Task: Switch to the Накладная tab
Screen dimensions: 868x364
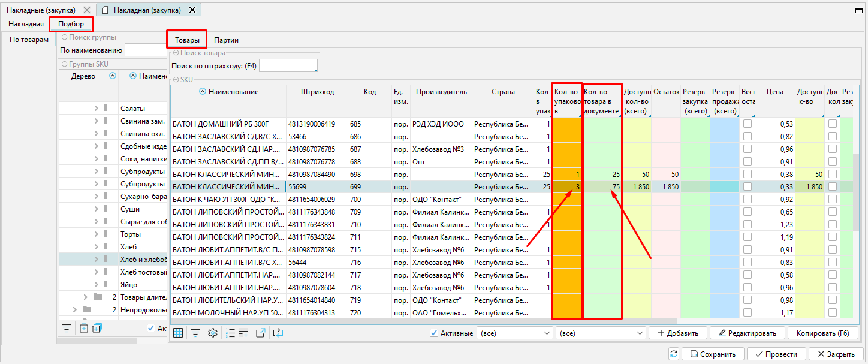Action: click(26, 24)
